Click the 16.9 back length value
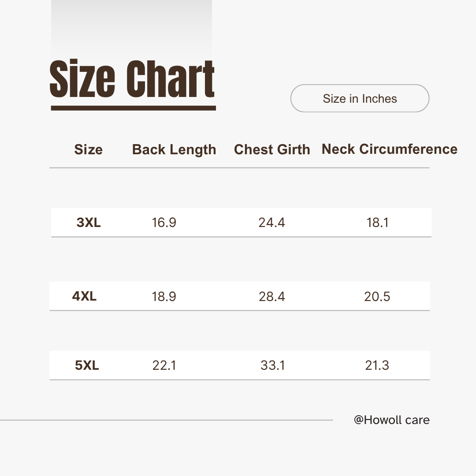 [x=164, y=223]
